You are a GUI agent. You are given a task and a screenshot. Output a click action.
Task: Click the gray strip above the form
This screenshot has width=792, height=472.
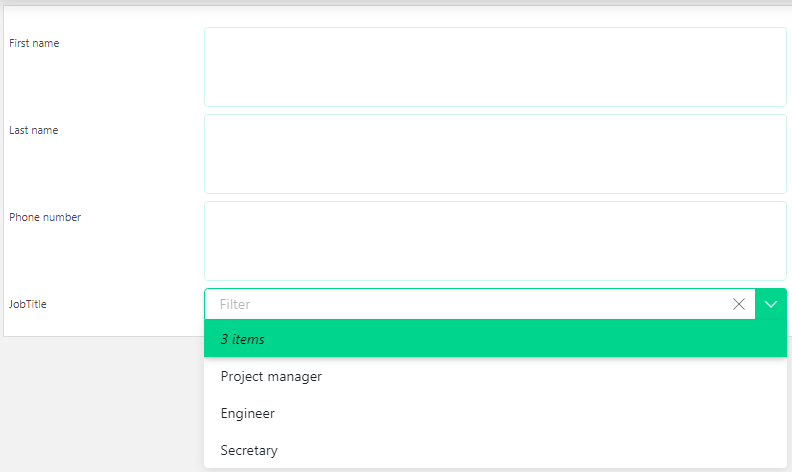(x=396, y=3)
